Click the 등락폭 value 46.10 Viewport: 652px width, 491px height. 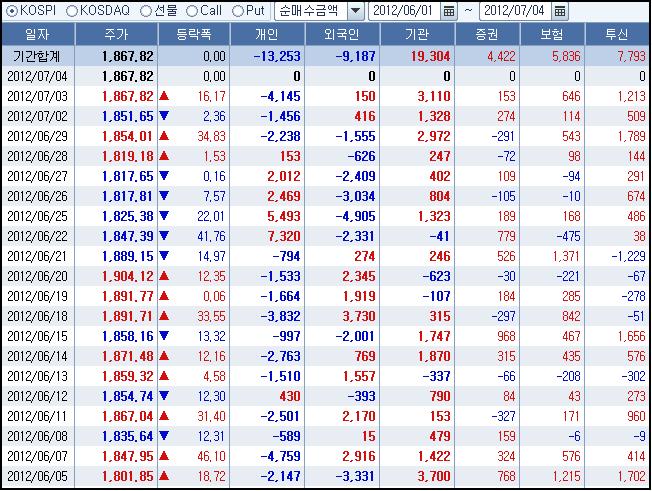pos(211,456)
